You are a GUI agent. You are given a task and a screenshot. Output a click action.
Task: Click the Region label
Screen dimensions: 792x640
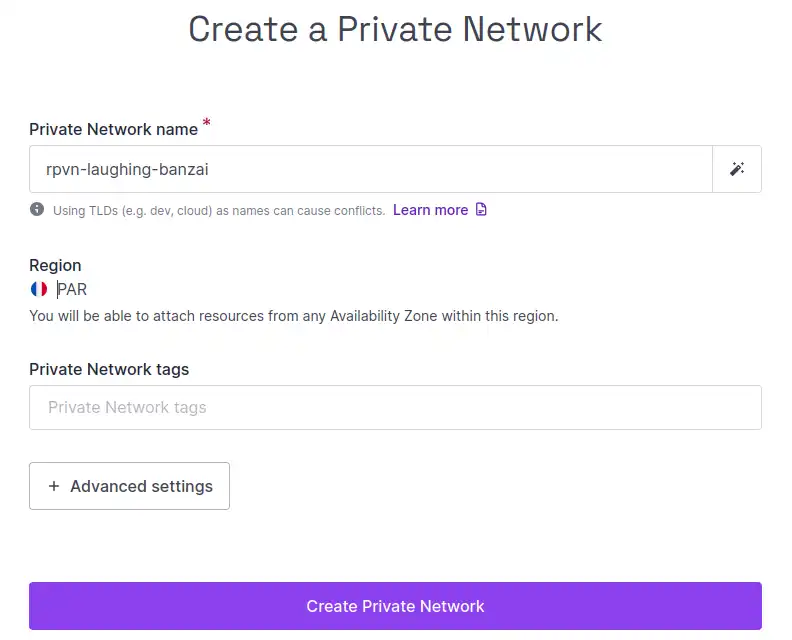55,265
